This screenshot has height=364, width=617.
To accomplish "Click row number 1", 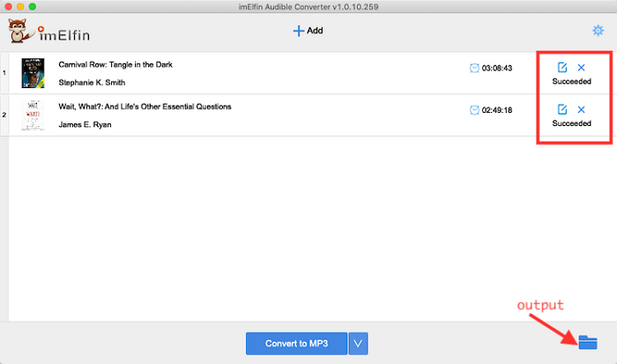I will pyautogui.click(x=4, y=73).
